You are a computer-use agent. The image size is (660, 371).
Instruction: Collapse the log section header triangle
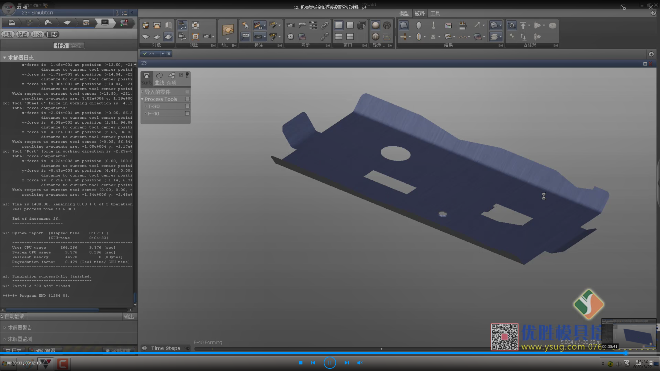[4, 58]
